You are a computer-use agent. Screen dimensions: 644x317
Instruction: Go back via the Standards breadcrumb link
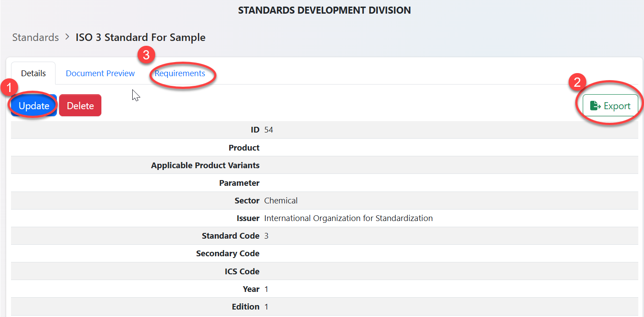point(35,37)
